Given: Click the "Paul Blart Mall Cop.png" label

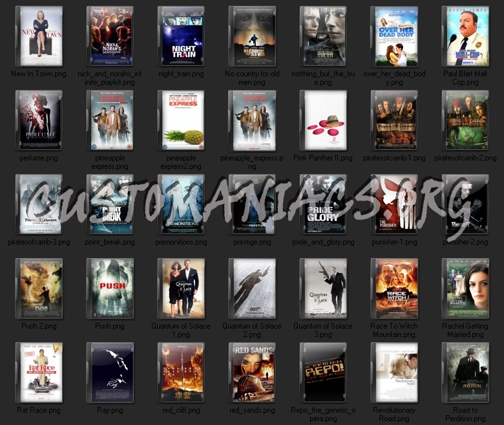Looking at the screenshot, I should [465, 78].
